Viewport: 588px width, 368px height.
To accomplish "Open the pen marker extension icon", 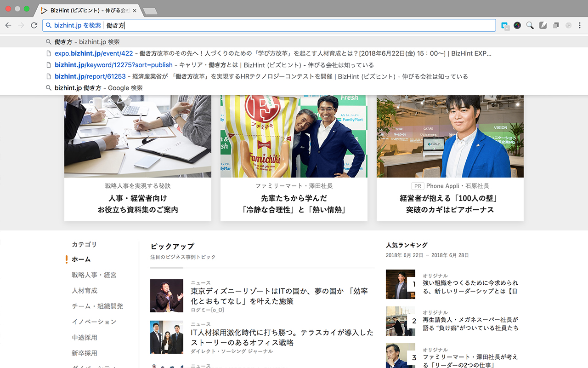I will click(x=543, y=25).
